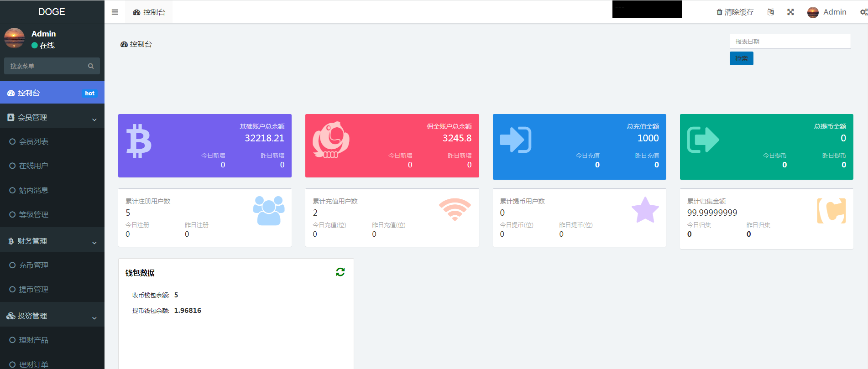The height and width of the screenshot is (369, 868).
Task: Click the 今日充值 label on blue card
Action: coord(588,156)
